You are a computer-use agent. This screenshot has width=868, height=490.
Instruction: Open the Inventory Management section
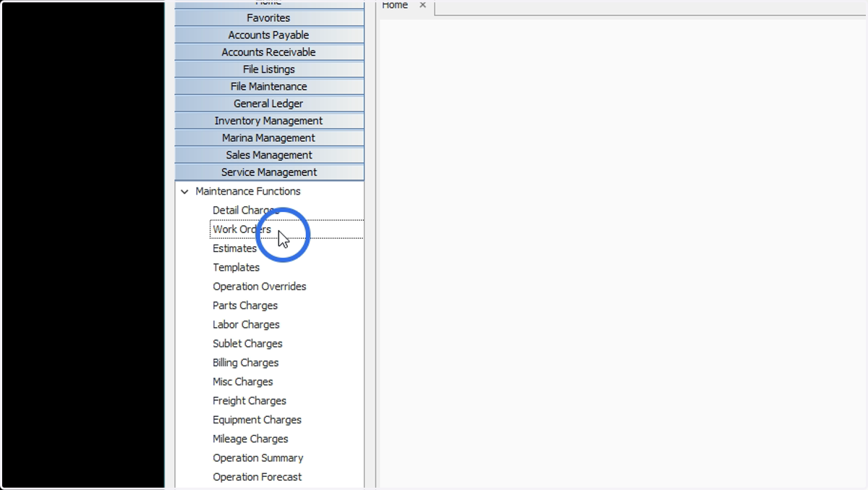269,121
